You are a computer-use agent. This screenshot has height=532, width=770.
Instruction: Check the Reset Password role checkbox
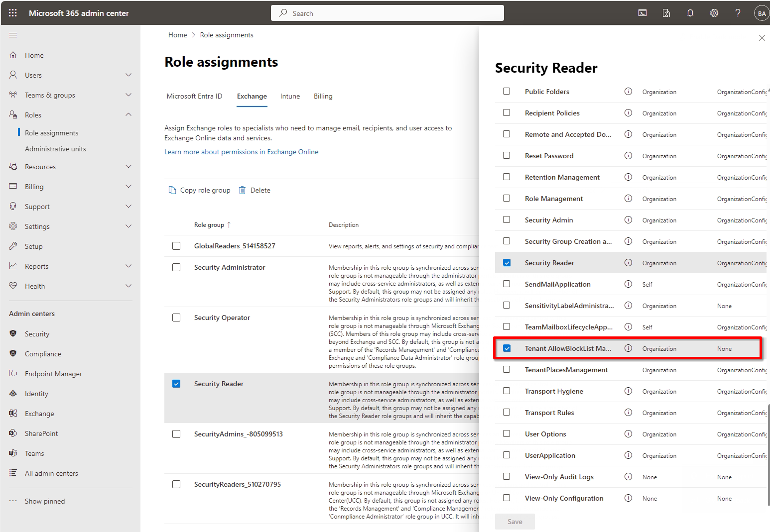[507, 156]
